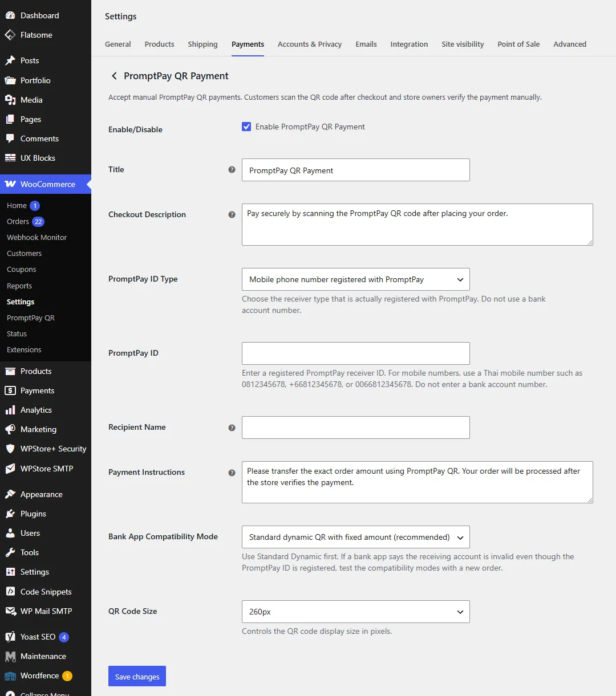Open the Accounts & Privacy tab
Image resolution: width=616 pixels, height=696 pixels.
[x=310, y=44]
